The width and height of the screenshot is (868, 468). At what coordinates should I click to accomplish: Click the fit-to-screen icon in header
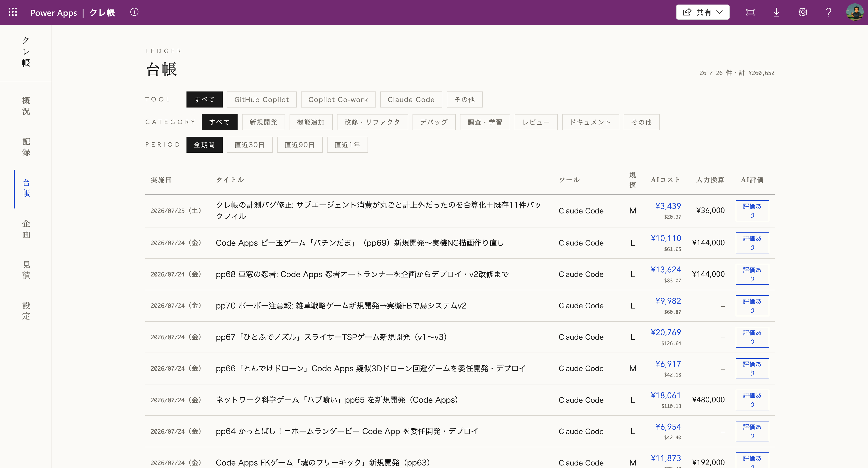pos(751,12)
